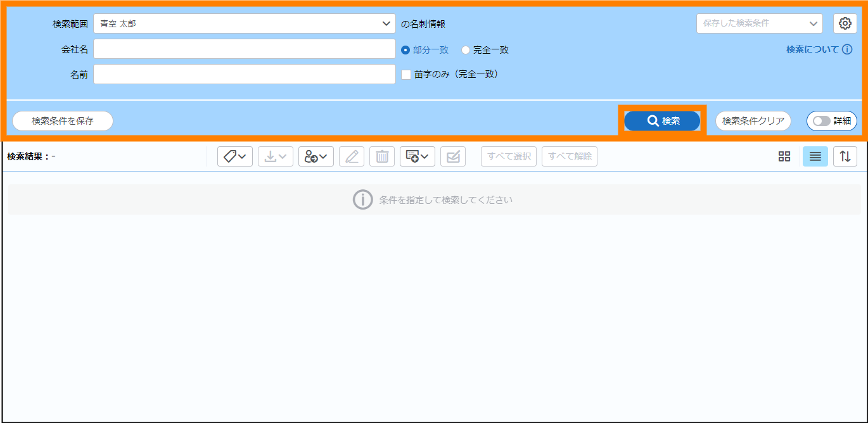Toggle the 詳細 switch on

click(x=822, y=121)
